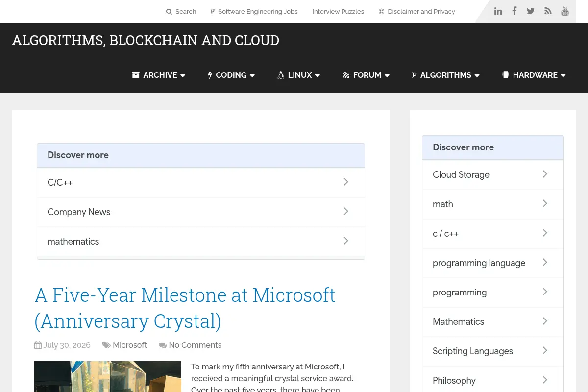Select the Scripting Languages topic
588x392 pixels.
tap(493, 351)
